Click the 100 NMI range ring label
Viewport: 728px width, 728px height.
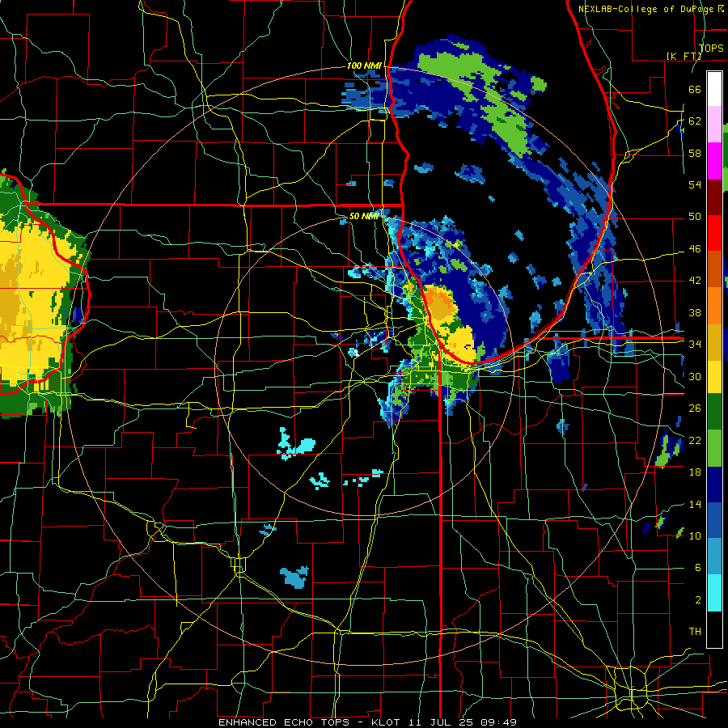(364, 66)
